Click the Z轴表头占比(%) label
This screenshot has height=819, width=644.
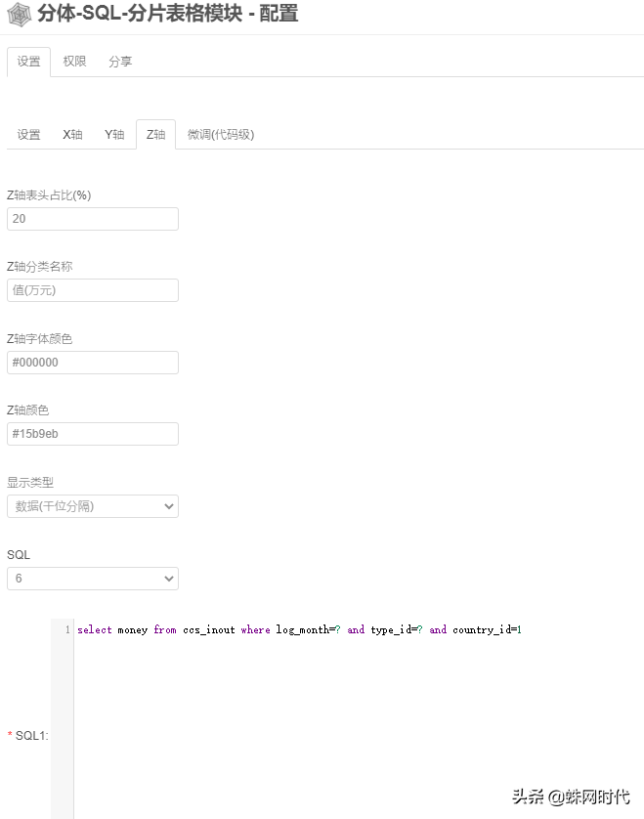click(x=49, y=195)
